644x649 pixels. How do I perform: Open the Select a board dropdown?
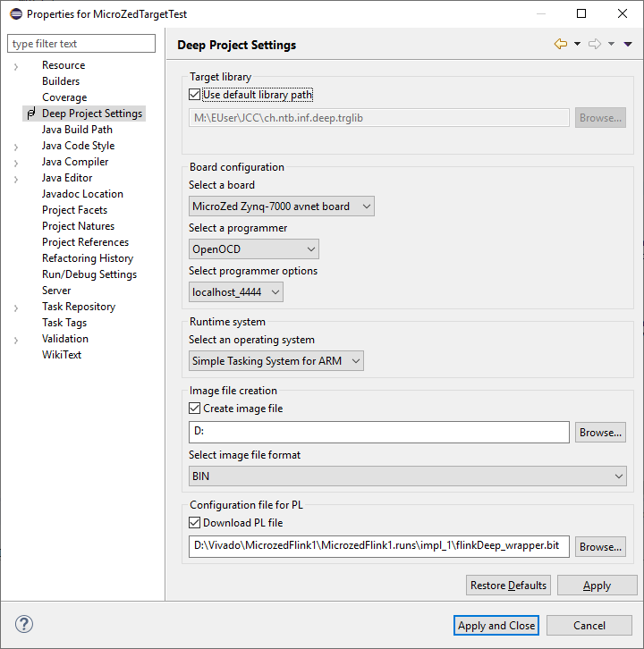point(282,206)
